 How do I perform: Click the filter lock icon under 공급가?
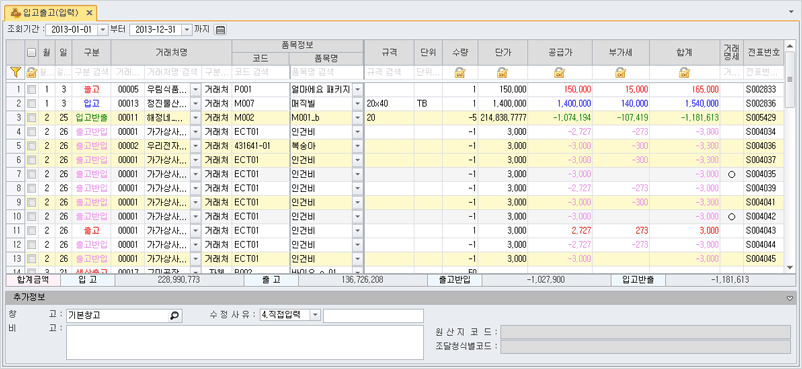click(560, 73)
